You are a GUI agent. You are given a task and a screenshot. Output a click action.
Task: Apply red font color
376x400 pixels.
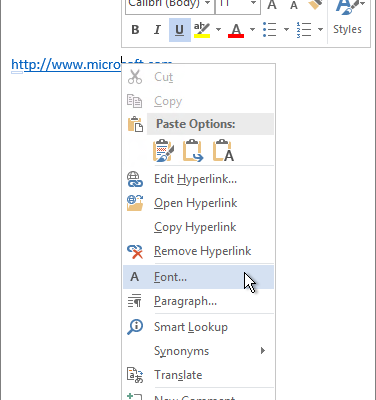(x=236, y=30)
